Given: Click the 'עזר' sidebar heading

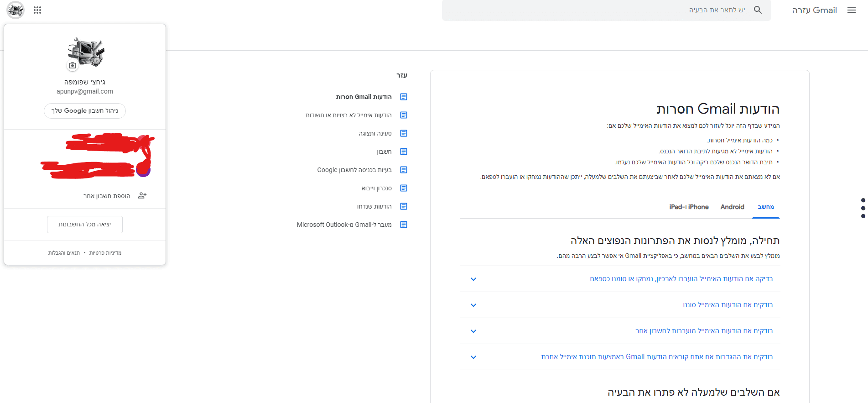Looking at the screenshot, I should (x=402, y=75).
